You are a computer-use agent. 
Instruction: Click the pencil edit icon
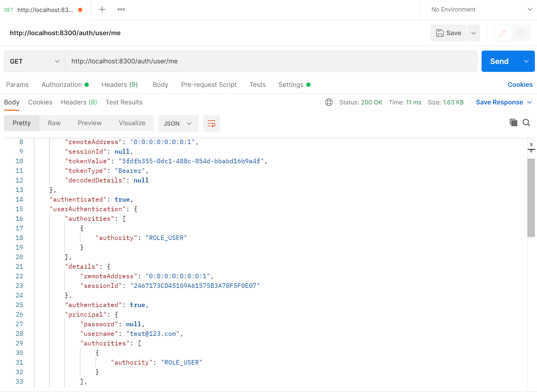pyautogui.click(x=503, y=33)
